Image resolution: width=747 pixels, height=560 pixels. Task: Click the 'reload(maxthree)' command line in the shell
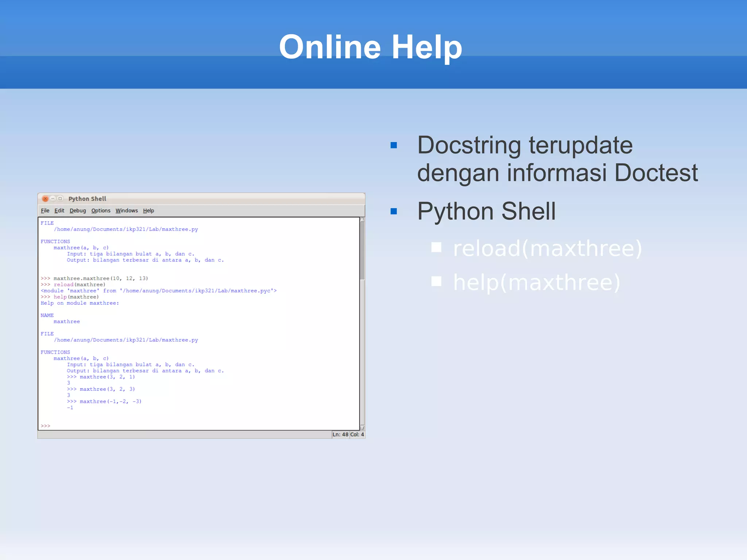73,285
